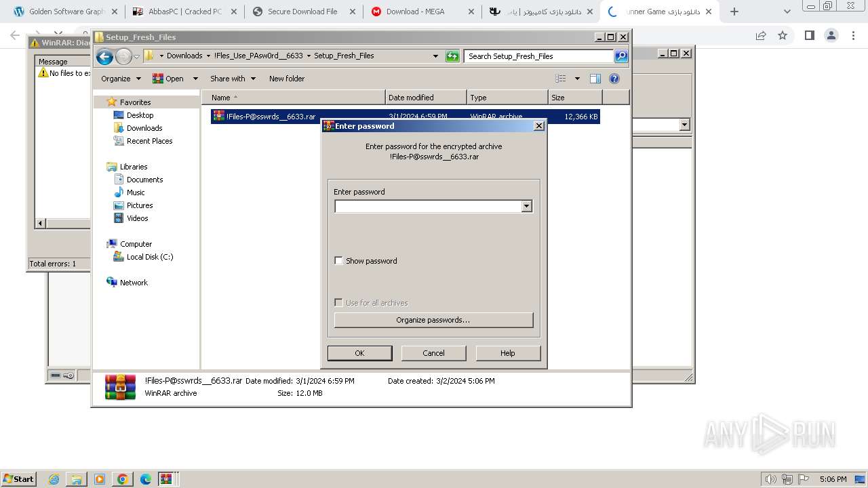The image size is (868, 488).
Task: Click the Action Center flag icon
Action: (x=805, y=479)
